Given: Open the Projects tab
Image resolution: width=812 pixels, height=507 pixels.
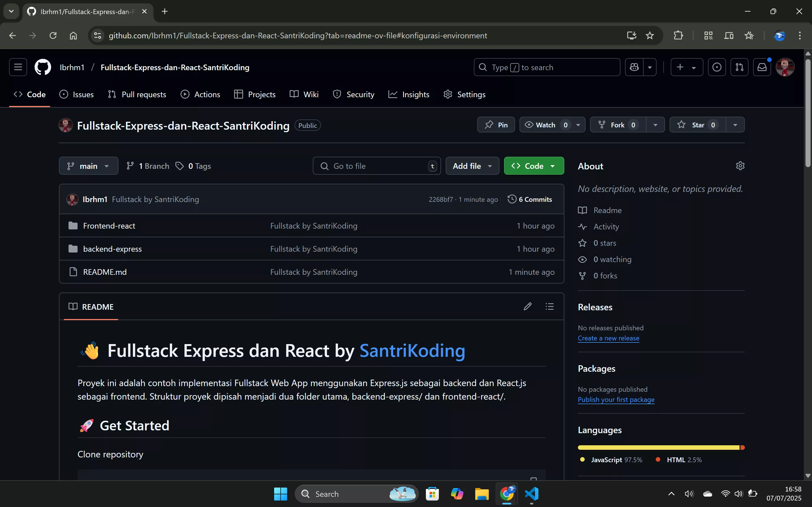Looking at the screenshot, I should pos(255,95).
